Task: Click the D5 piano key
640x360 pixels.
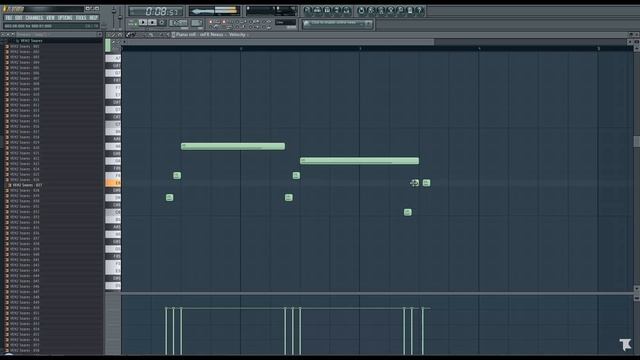Action: click(x=113, y=286)
